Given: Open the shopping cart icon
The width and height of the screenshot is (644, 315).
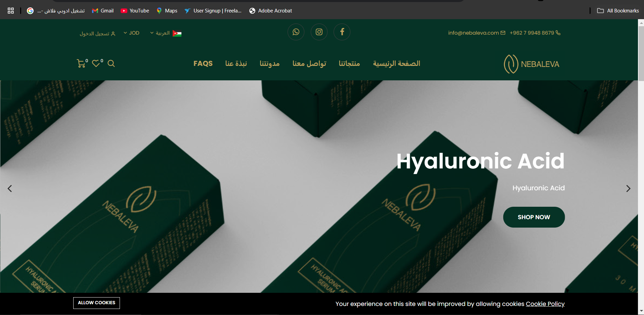Looking at the screenshot, I should pyautogui.click(x=81, y=64).
